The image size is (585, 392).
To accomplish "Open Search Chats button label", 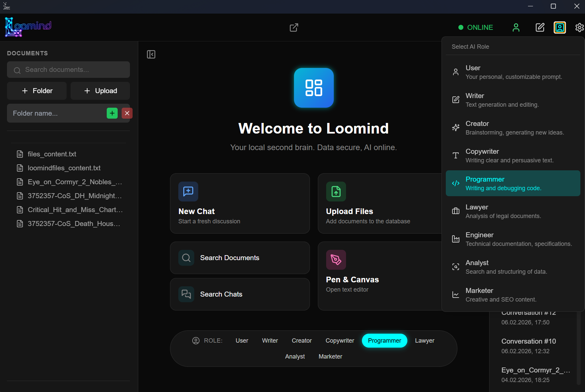I will pos(221,294).
